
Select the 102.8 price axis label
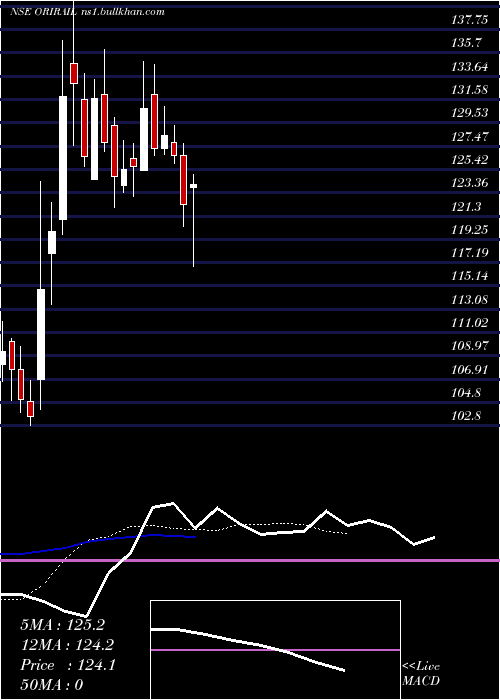tap(467, 416)
